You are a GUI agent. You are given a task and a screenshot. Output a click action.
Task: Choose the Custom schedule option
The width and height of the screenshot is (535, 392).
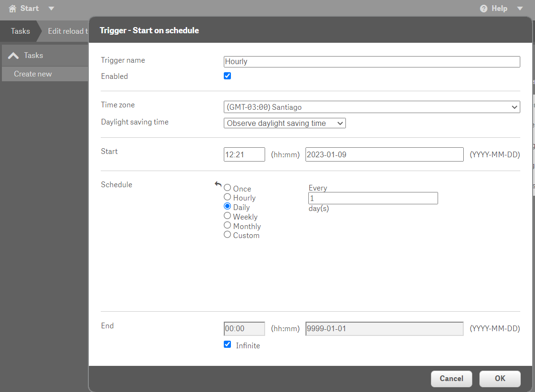pos(227,234)
